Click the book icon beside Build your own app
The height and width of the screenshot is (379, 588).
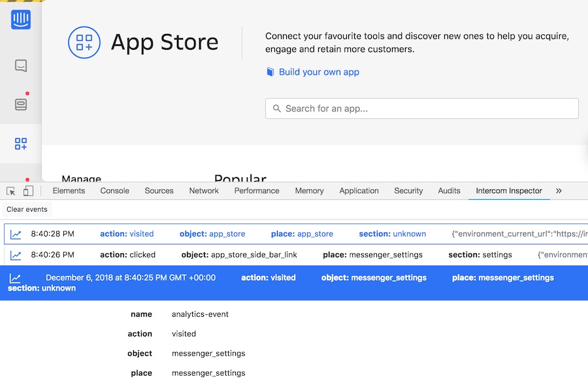270,72
